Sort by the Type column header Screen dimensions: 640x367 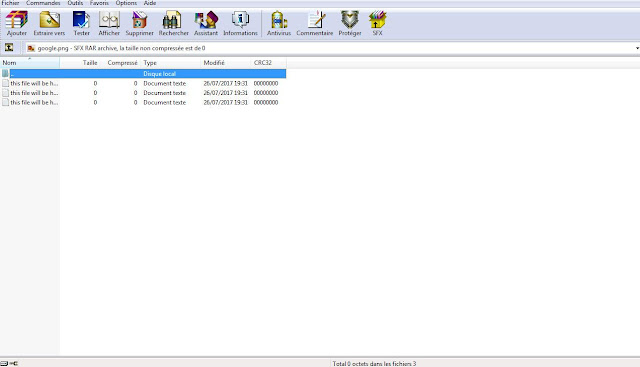(x=171, y=63)
